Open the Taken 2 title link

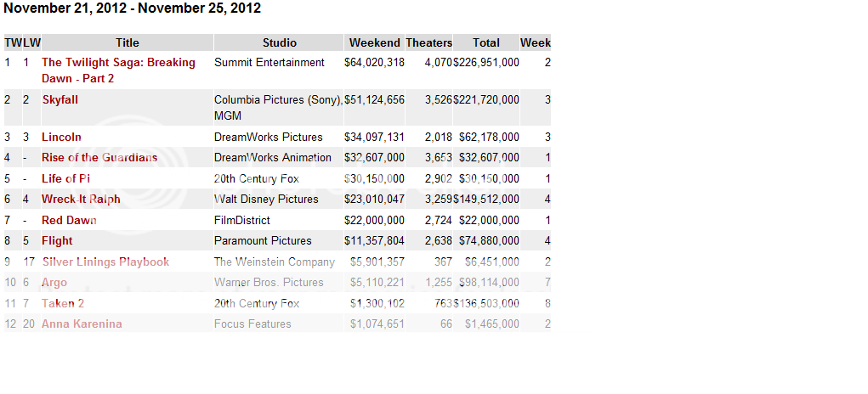point(63,303)
